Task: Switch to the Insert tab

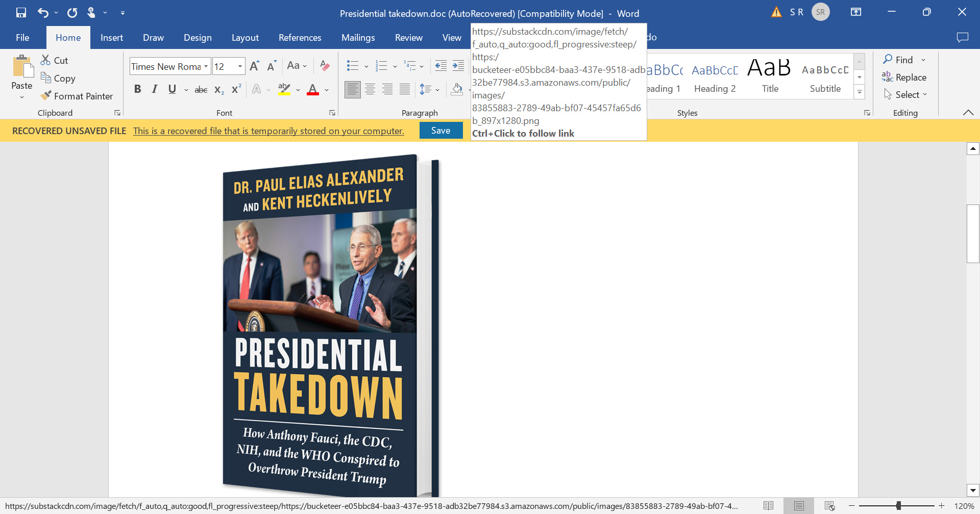Action: [x=111, y=37]
